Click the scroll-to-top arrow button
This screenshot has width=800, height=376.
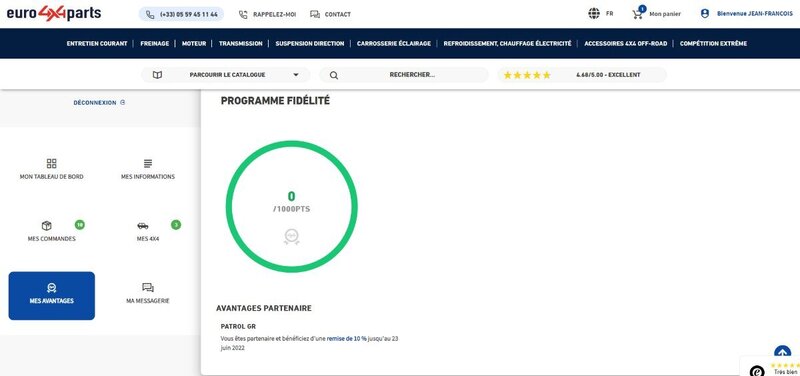tap(782, 353)
